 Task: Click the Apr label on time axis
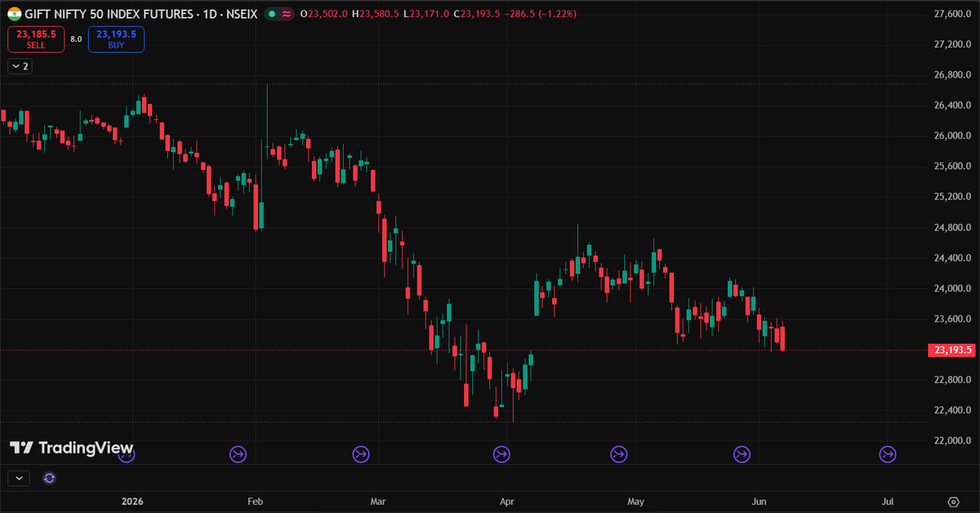[x=507, y=501]
